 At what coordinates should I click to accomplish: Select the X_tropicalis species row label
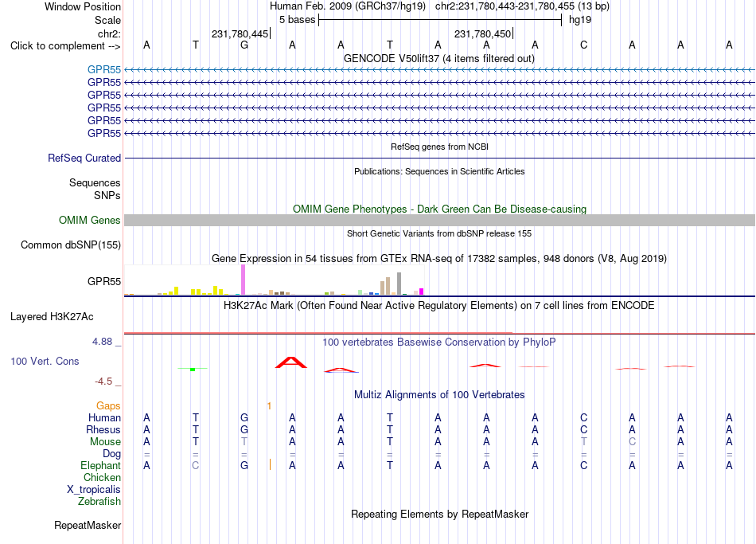pyautogui.click(x=94, y=490)
